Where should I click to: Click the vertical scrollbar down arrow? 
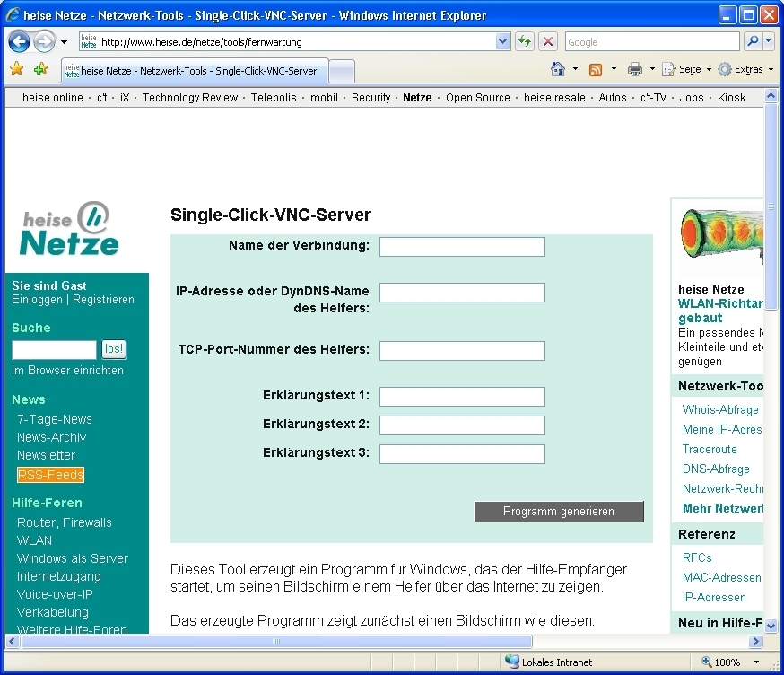coord(771,626)
